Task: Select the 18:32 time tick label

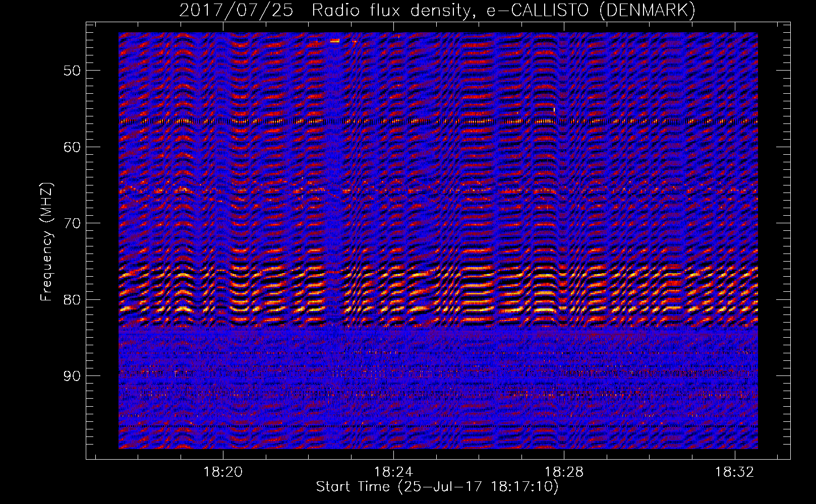Action: [x=735, y=472]
